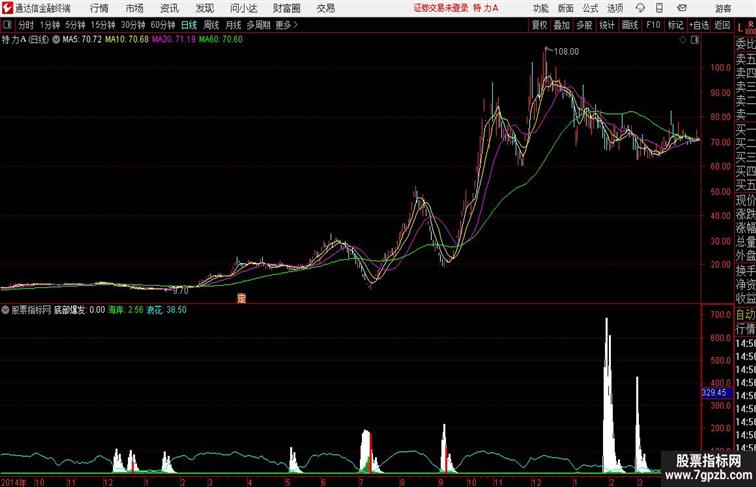Image resolution: width=756 pixels, height=487 pixels.
Task: Select the 周线 weekly chart tab
Action: tap(211, 25)
